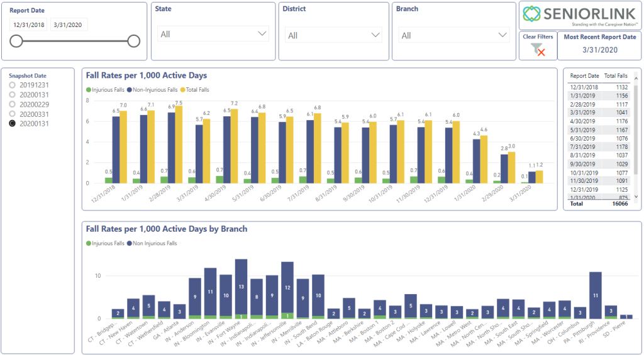Click the Fall Rates by Branch chart title
Screen dimensions: 644x355
[166, 229]
